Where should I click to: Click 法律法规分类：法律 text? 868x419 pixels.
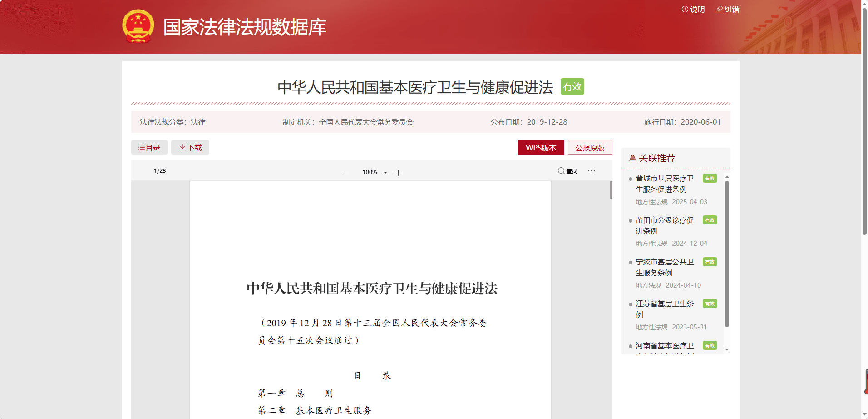[x=173, y=122]
